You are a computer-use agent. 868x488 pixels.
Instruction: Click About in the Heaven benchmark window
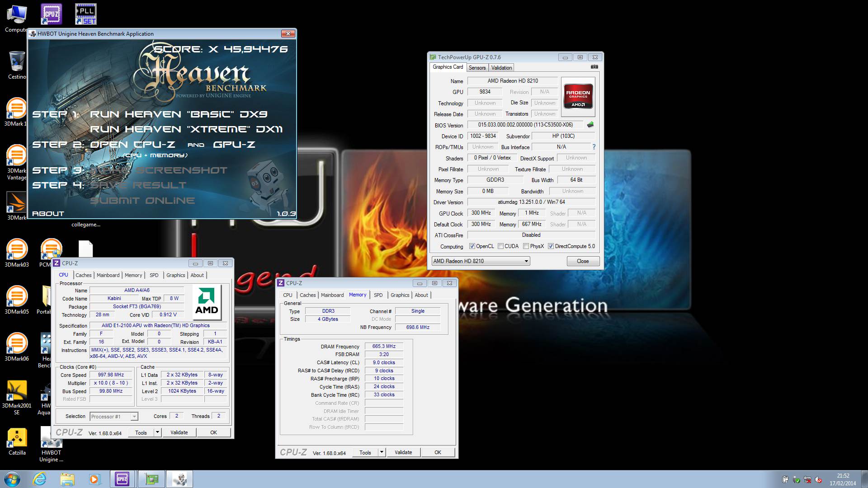(48, 214)
